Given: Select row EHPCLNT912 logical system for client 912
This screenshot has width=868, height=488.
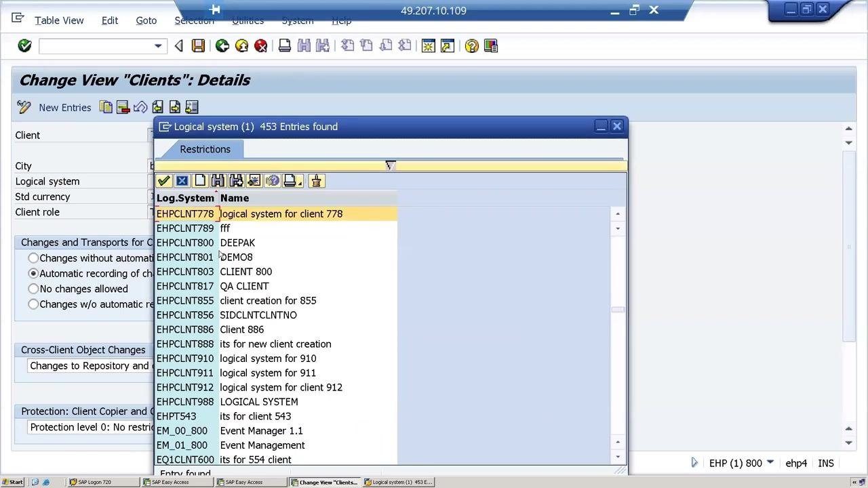Looking at the screenshot, I should pyautogui.click(x=276, y=388).
